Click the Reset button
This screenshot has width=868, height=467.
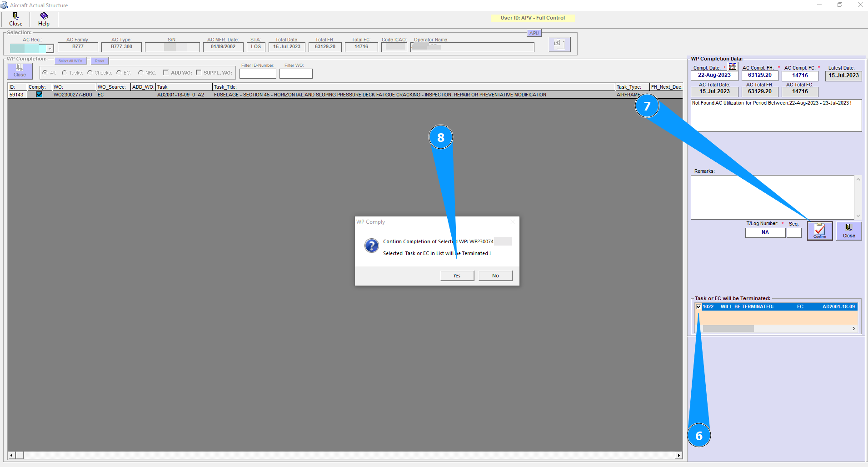click(x=100, y=61)
